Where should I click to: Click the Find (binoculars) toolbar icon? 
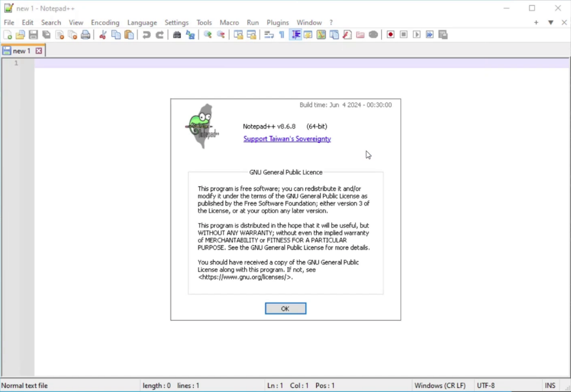tap(176, 35)
